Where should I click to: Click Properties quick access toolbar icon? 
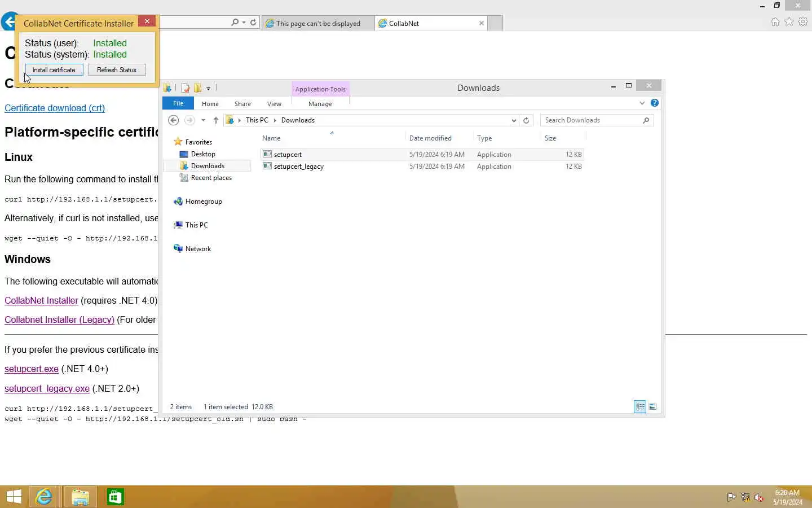click(x=185, y=87)
